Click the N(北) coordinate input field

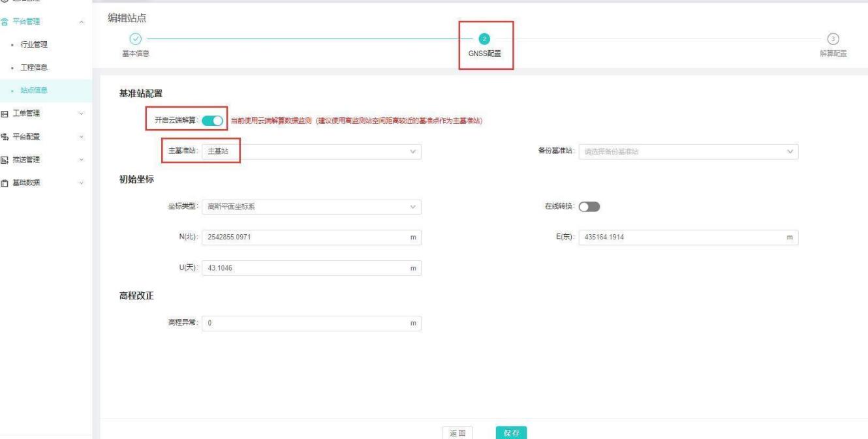coord(307,237)
